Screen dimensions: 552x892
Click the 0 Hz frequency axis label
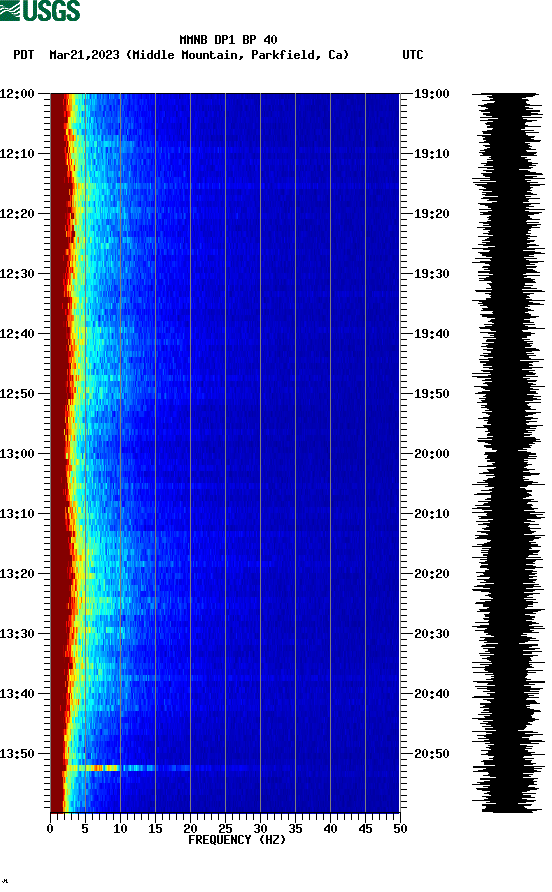(x=50, y=829)
